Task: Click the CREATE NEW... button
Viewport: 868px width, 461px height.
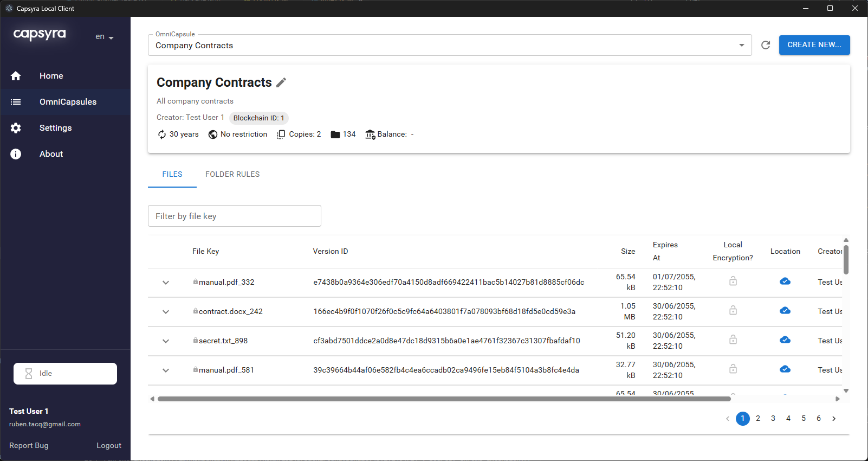Action: click(x=814, y=45)
